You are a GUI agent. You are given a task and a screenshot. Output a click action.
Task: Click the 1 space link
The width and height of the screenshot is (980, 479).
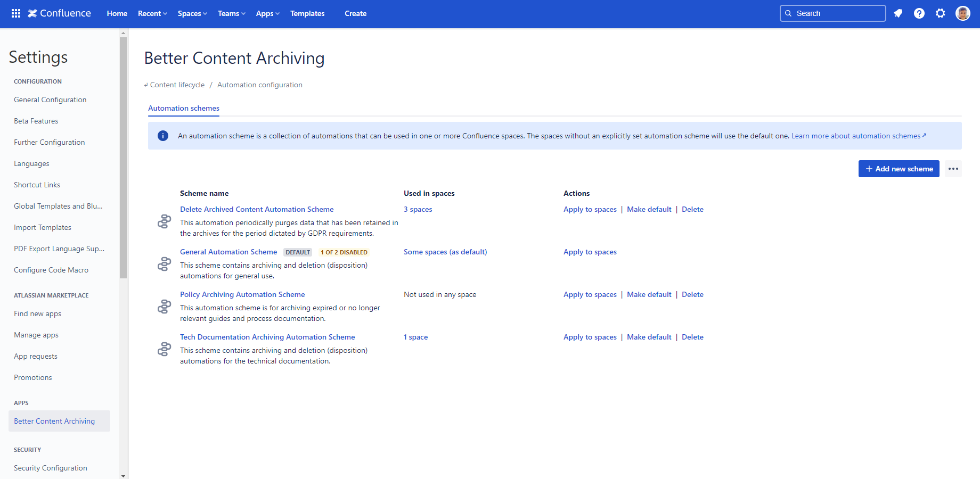click(416, 337)
